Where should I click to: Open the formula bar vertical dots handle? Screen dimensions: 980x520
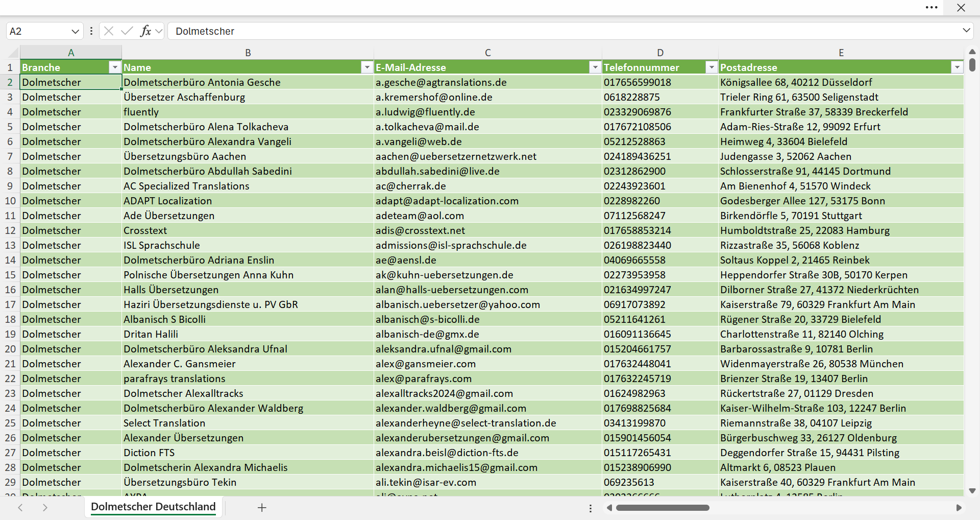(91, 31)
